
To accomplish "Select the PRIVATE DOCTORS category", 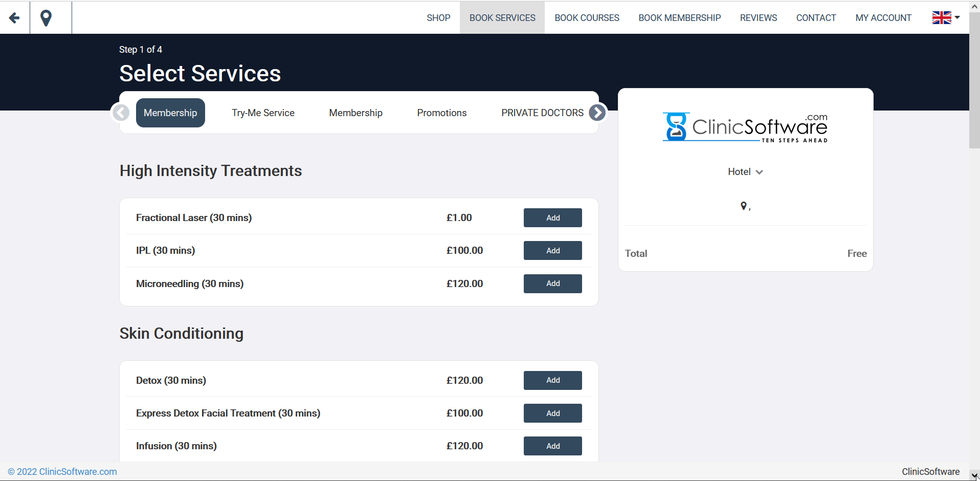I will 542,113.
